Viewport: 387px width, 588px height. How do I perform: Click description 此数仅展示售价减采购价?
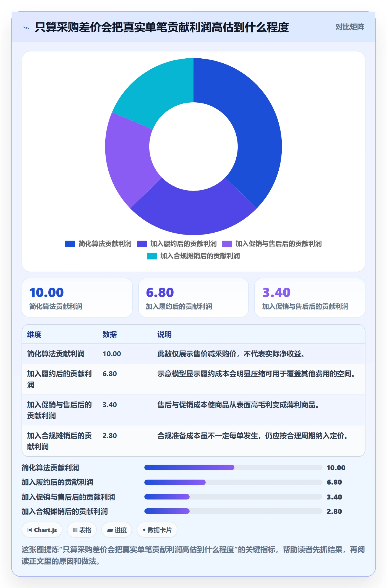coord(231,354)
